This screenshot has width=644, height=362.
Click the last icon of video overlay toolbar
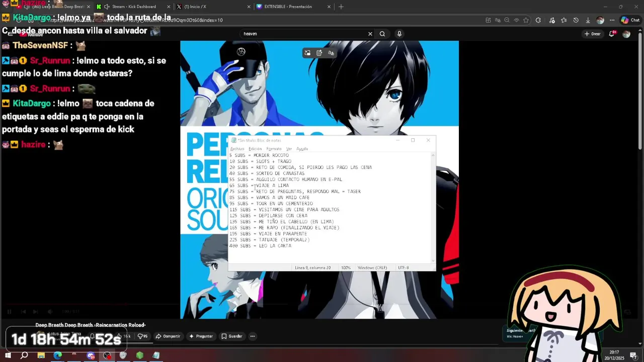pyautogui.click(x=331, y=53)
